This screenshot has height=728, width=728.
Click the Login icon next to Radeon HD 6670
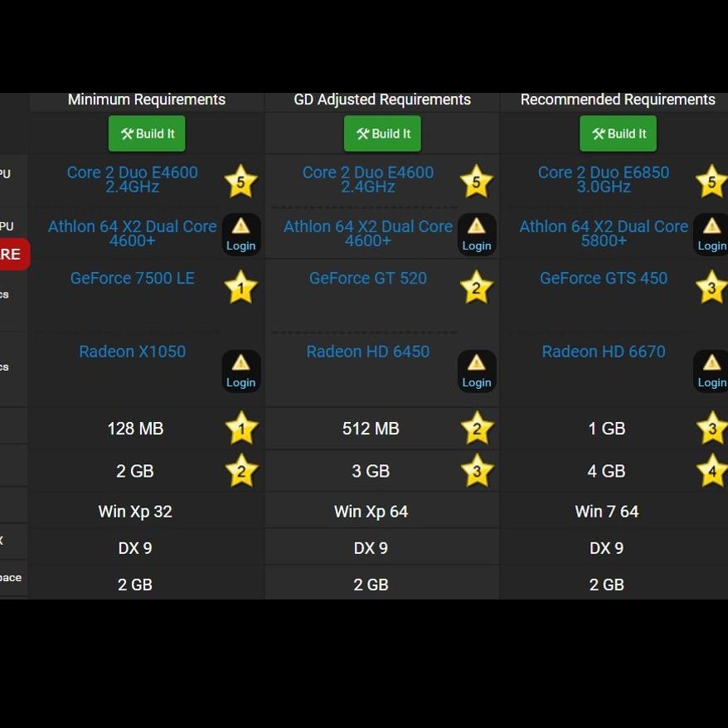711,371
